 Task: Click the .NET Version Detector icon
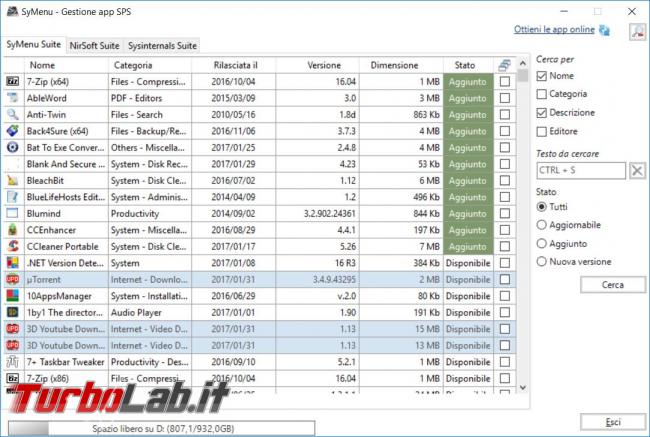[x=13, y=263]
